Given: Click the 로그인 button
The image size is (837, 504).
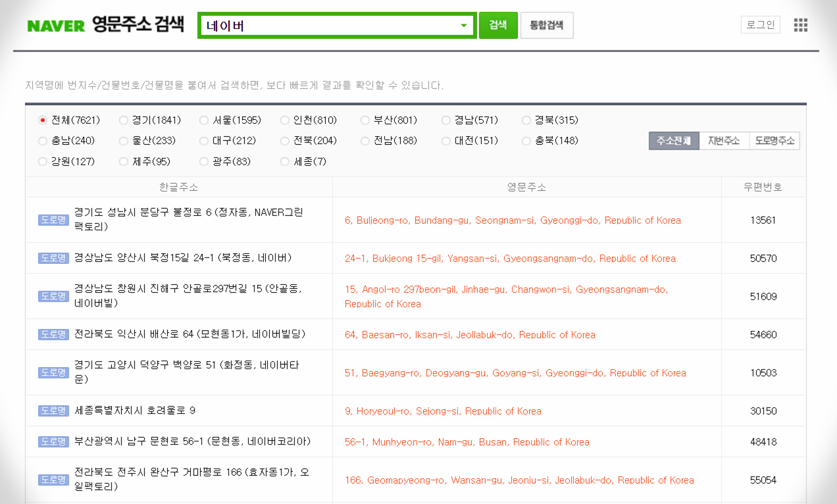Looking at the screenshot, I should pyautogui.click(x=761, y=25).
